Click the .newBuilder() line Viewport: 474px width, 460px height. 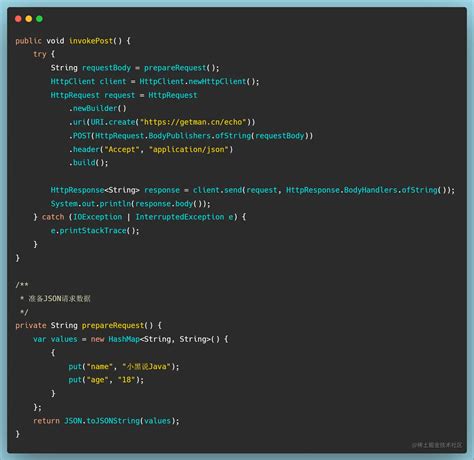tap(98, 109)
